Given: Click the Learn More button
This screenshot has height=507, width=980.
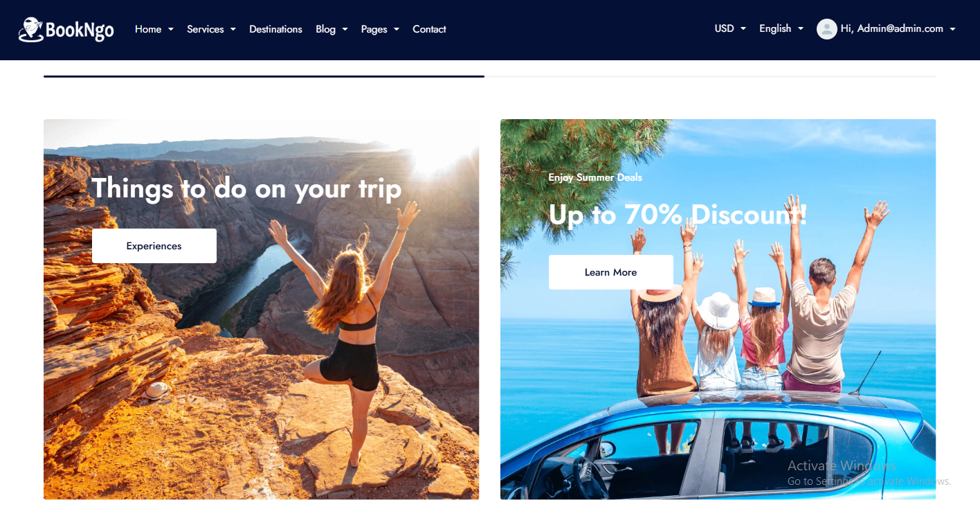Looking at the screenshot, I should pos(611,272).
